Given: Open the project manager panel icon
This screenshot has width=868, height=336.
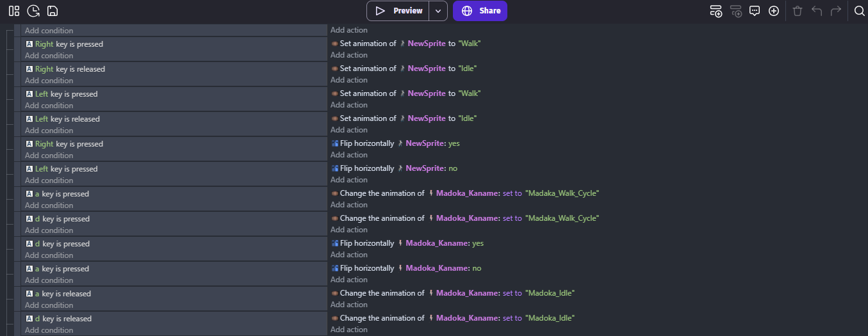Looking at the screenshot, I should [14, 11].
